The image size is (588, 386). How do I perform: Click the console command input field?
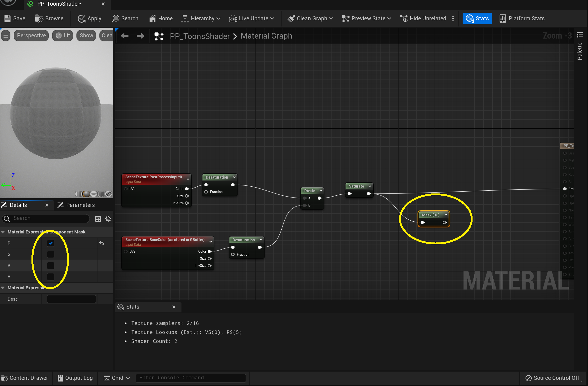coord(190,378)
